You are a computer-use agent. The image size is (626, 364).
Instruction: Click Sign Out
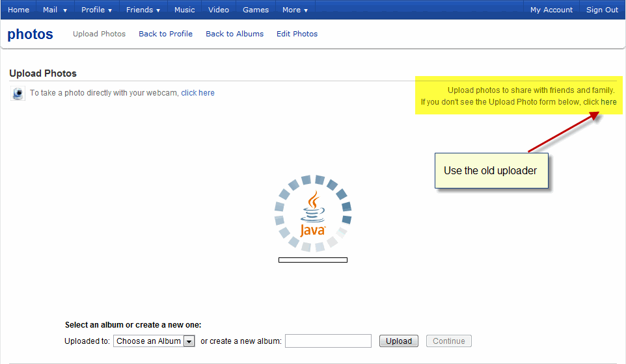(602, 10)
